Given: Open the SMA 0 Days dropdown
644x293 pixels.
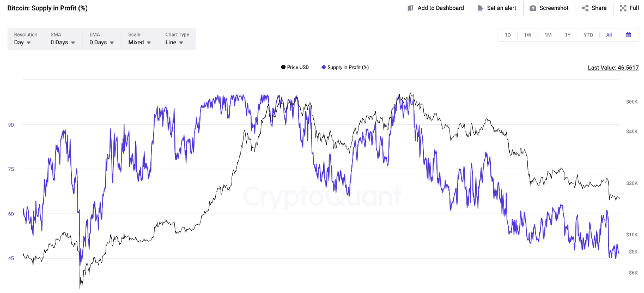Looking at the screenshot, I should coord(63,43).
